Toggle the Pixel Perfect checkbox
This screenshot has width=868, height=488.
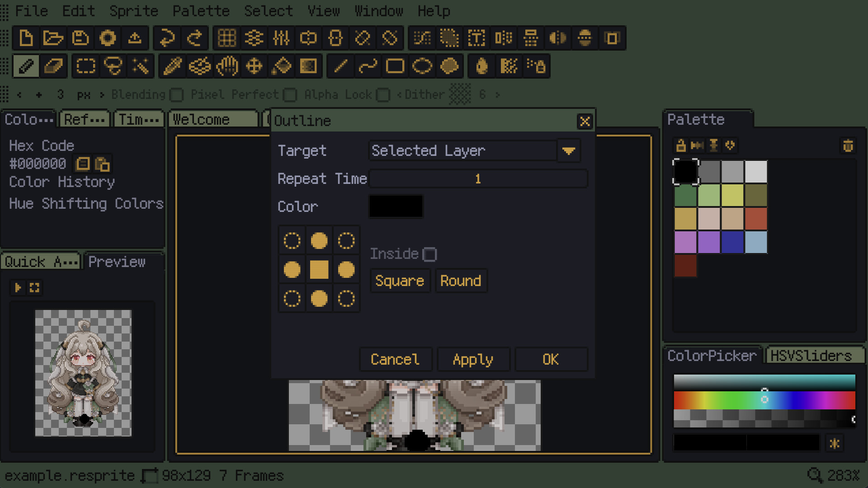click(x=290, y=95)
